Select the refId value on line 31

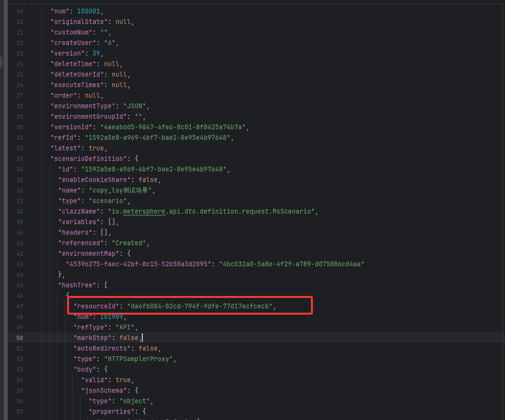pyautogui.click(x=158, y=138)
